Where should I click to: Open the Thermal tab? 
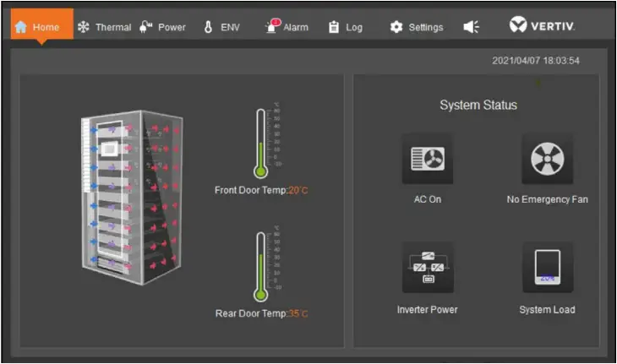(104, 27)
